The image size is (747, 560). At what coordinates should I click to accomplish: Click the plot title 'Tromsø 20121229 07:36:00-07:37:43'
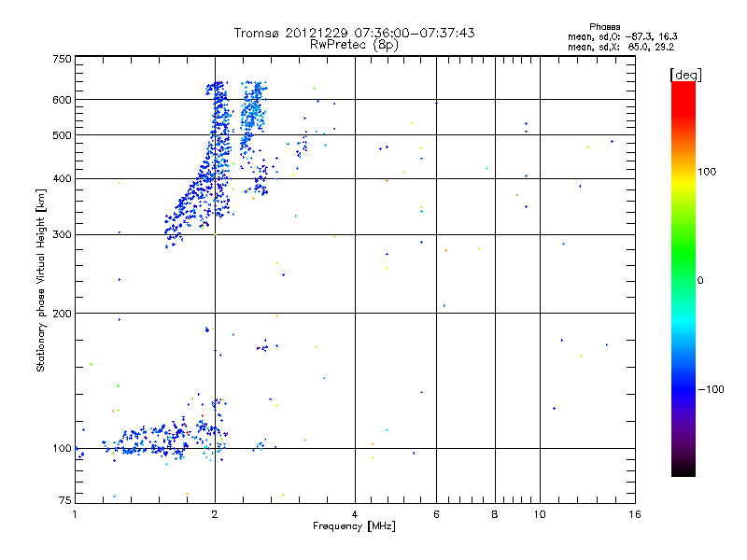(x=355, y=33)
